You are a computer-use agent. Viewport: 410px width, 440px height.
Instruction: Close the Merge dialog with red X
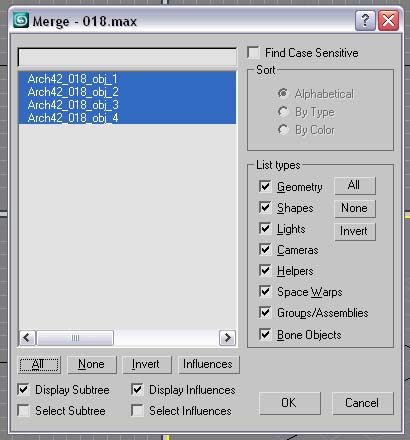coord(388,21)
